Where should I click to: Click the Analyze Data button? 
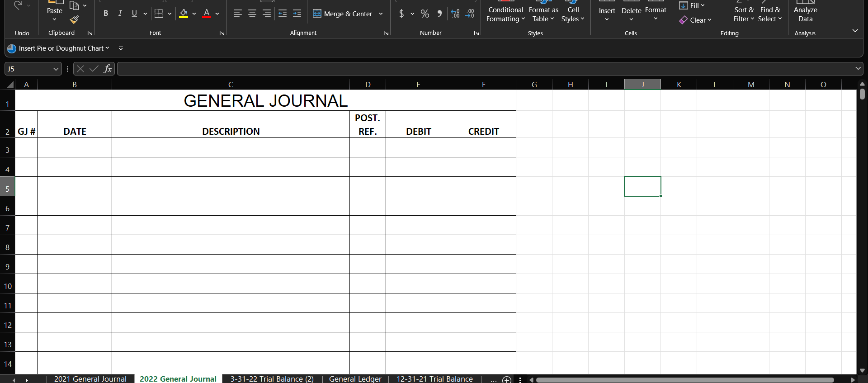coord(805,14)
